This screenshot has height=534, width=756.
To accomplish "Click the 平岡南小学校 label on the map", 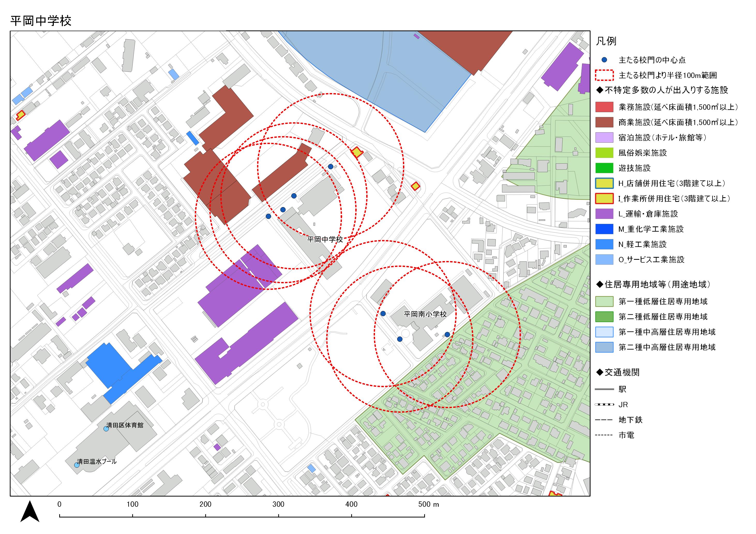I will point(425,314).
